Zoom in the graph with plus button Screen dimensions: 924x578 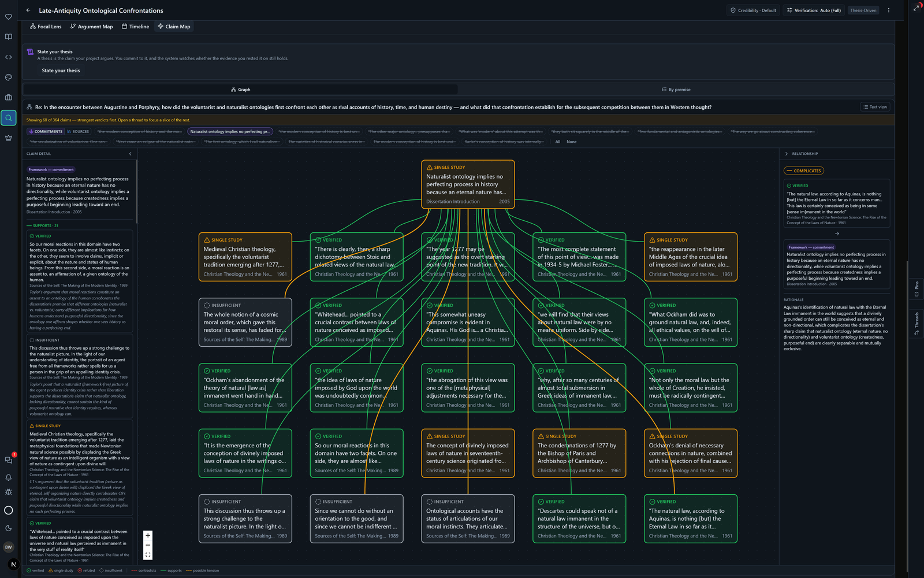(148, 535)
